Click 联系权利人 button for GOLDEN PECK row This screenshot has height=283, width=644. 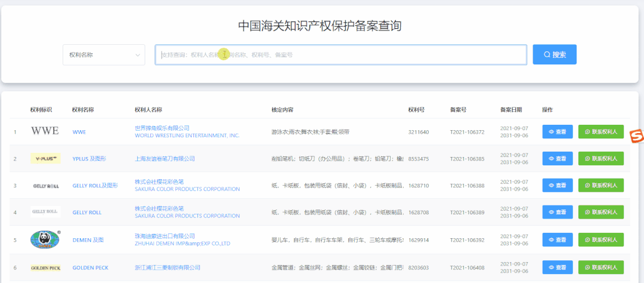click(601, 267)
